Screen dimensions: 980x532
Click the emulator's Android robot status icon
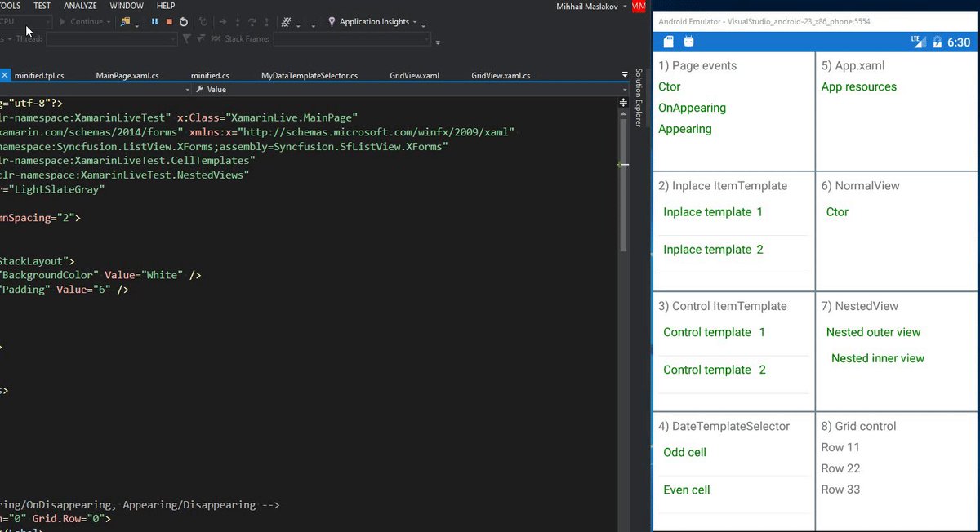pos(688,41)
